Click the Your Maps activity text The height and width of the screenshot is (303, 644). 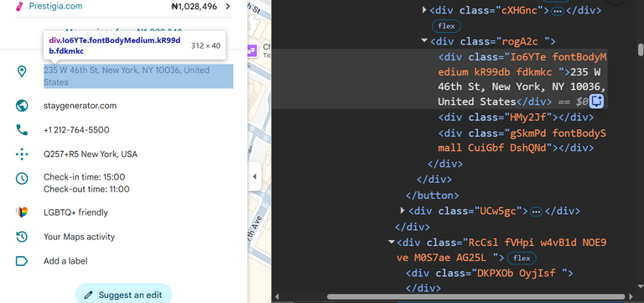click(x=80, y=237)
